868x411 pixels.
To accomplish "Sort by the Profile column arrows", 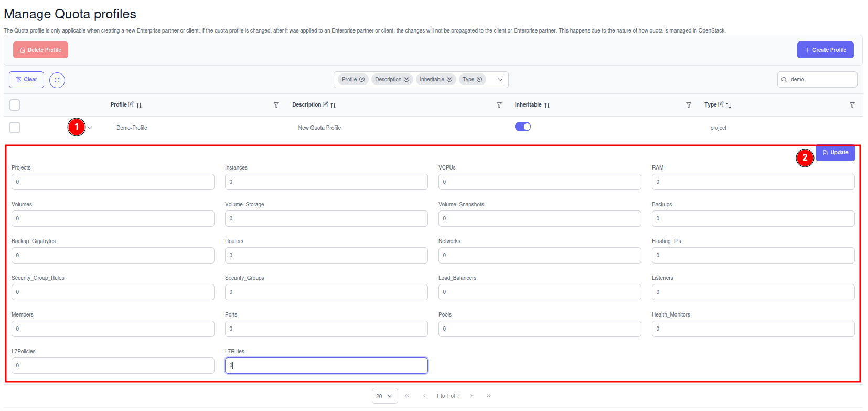I will [x=139, y=106].
